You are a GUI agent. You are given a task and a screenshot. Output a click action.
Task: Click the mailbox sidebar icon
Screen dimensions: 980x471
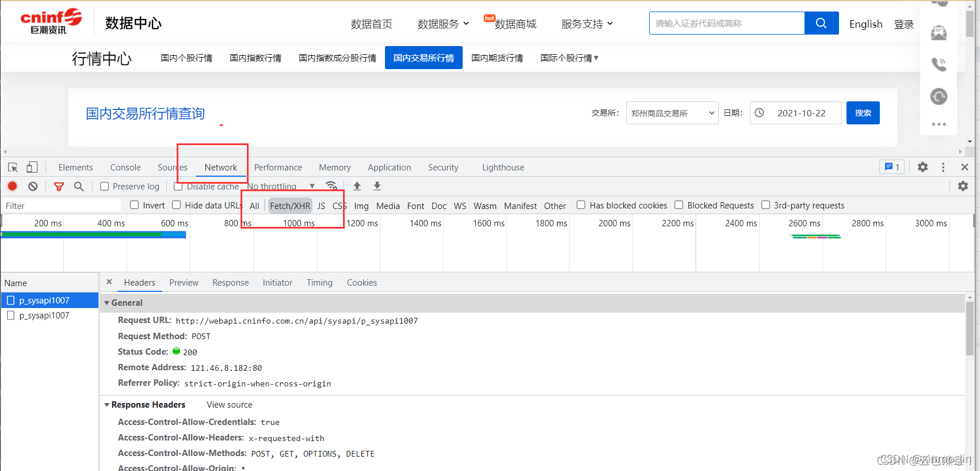(939, 33)
